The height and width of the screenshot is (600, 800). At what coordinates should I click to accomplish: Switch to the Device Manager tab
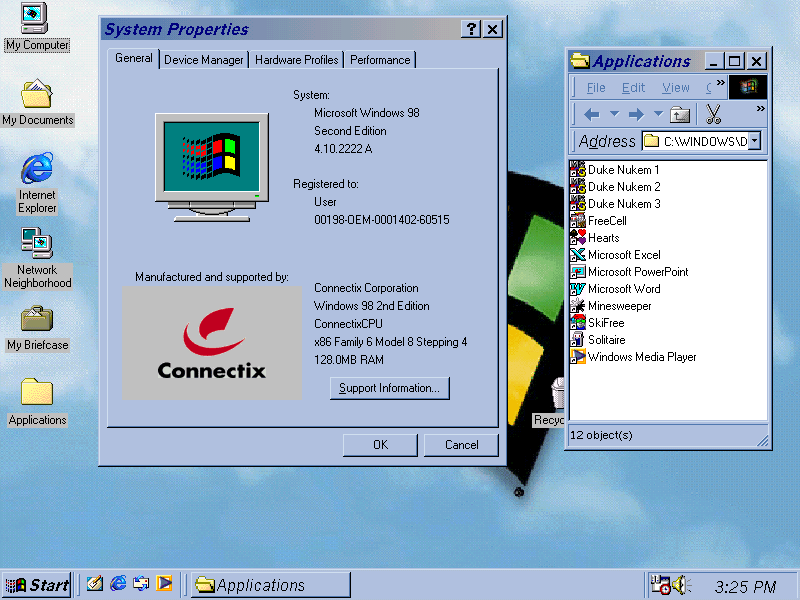coord(204,60)
